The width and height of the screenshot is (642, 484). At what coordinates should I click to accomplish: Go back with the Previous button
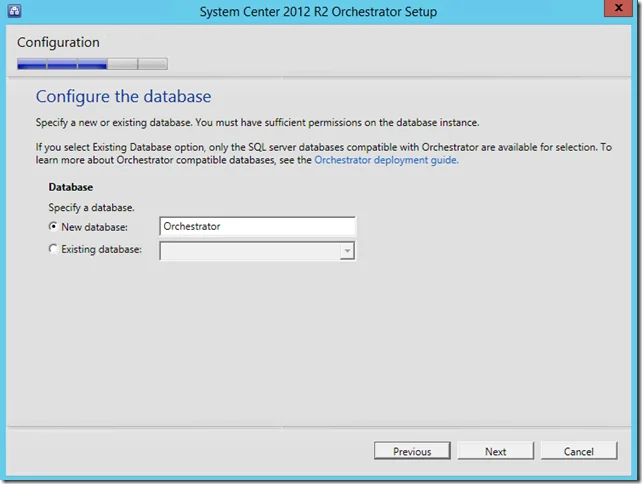coord(412,451)
